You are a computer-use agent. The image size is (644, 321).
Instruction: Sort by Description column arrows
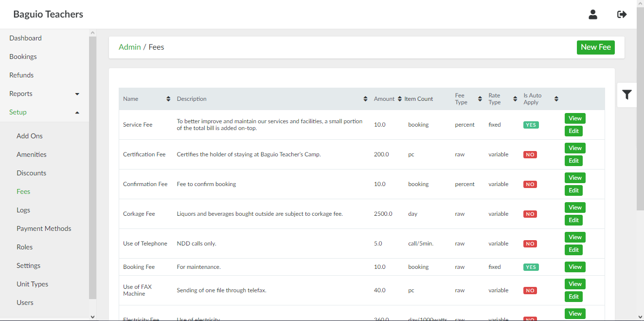click(365, 99)
